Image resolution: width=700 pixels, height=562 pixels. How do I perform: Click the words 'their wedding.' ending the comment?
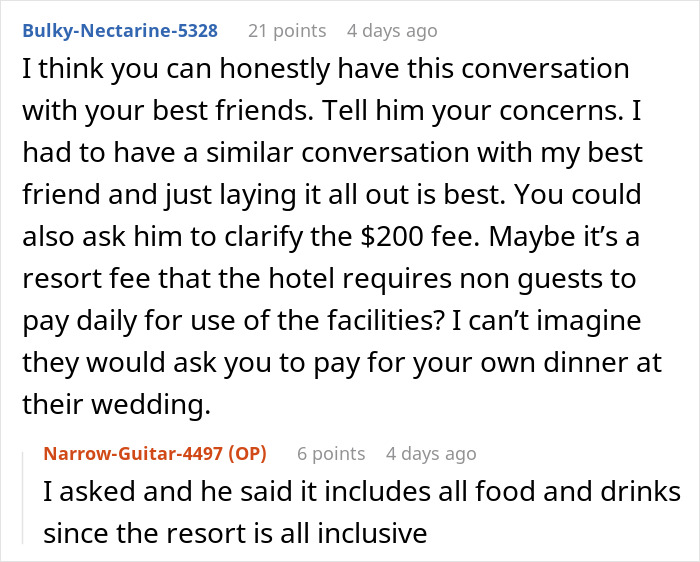point(116,404)
